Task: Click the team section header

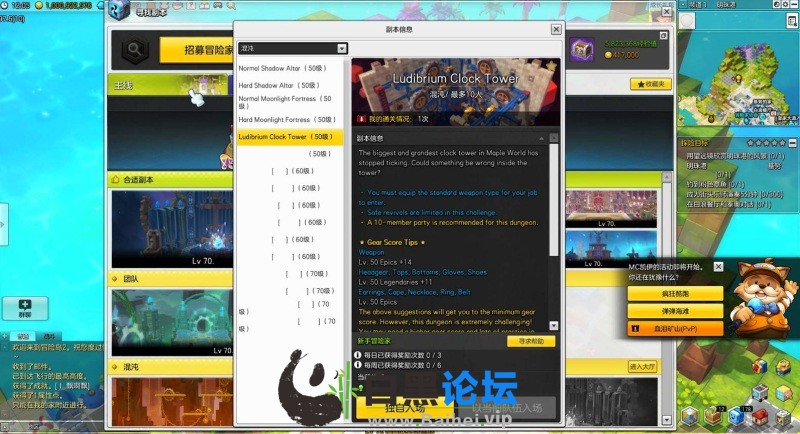Action: click(x=171, y=279)
